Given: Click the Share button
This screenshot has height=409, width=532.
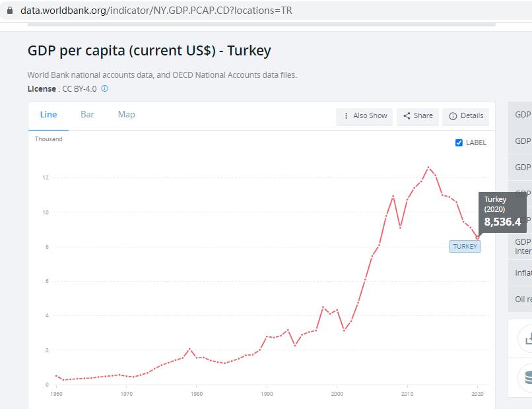Looking at the screenshot, I should point(418,116).
